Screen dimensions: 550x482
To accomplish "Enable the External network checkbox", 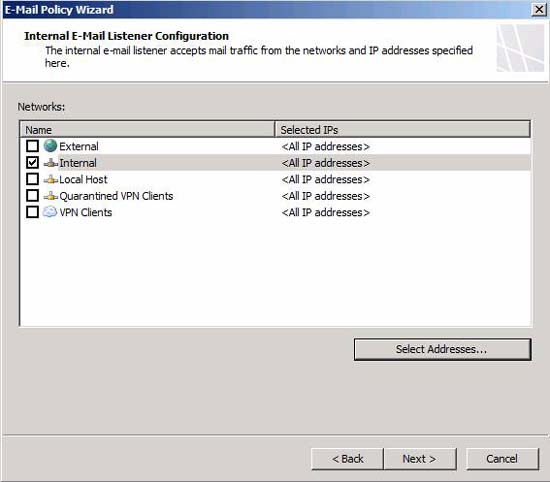I will [32, 146].
